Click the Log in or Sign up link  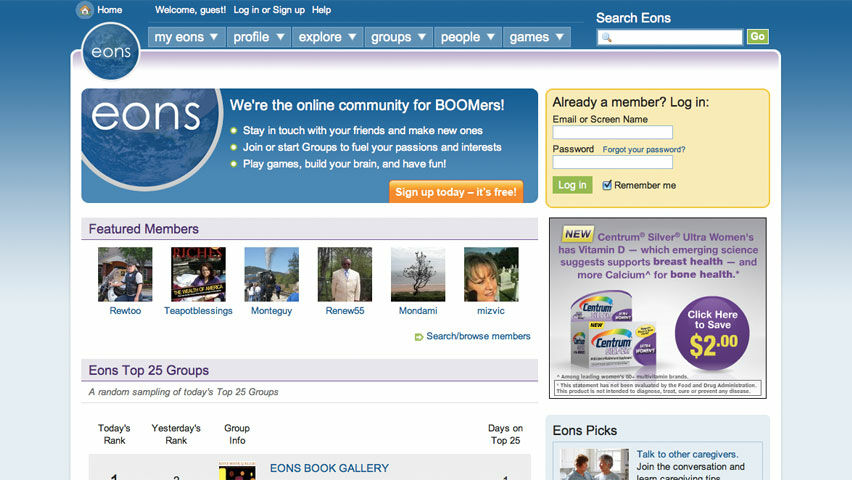269,10
